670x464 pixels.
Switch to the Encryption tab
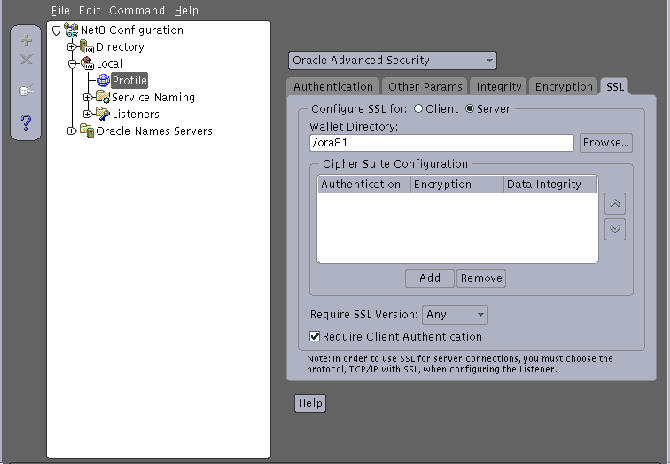tap(563, 87)
